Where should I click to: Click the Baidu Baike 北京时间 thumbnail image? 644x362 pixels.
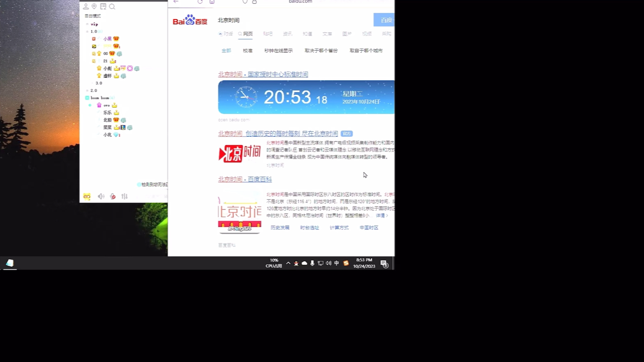pyautogui.click(x=240, y=212)
